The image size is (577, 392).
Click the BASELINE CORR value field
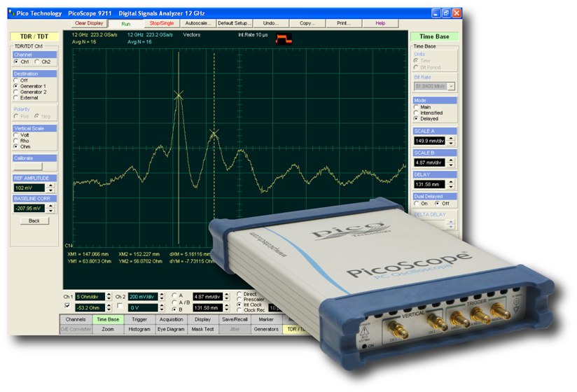29,208
